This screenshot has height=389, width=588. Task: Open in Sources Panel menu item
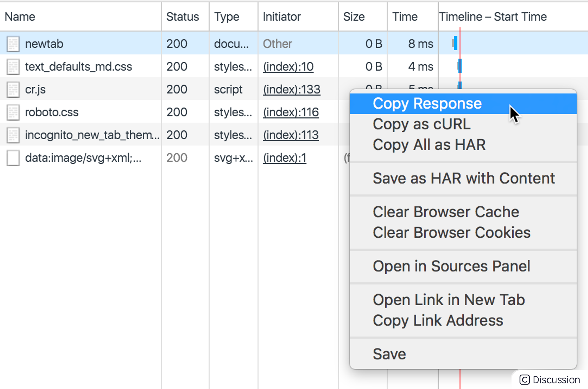coord(451,266)
